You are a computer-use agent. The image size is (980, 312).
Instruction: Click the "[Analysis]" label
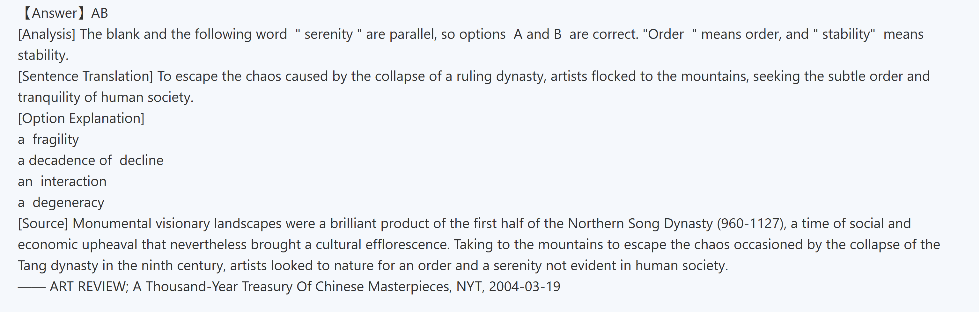point(47,34)
